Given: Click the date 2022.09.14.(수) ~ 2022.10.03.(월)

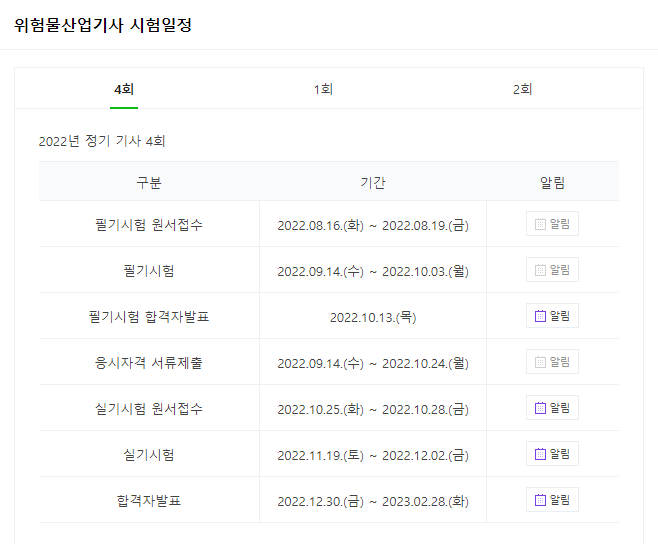Looking at the screenshot, I should click(373, 271).
